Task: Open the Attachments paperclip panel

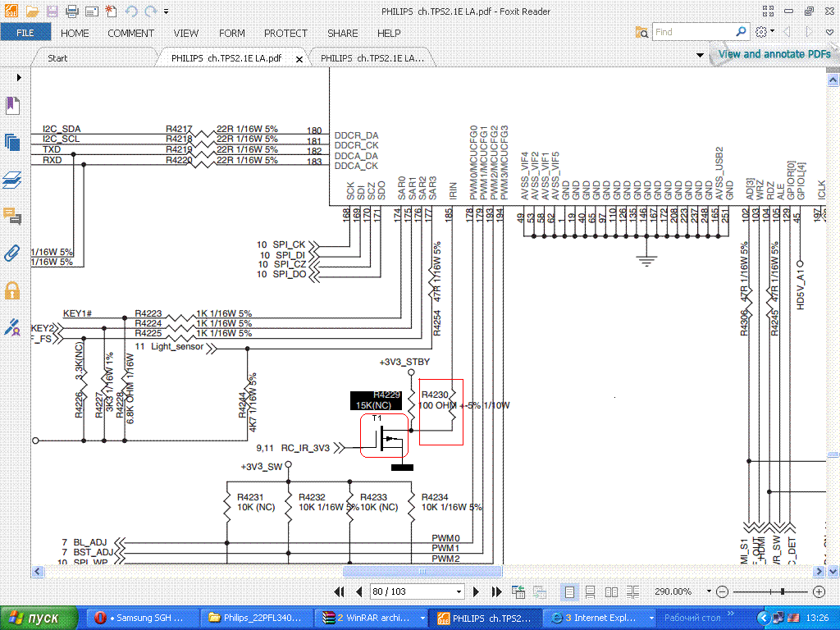Action: click(12, 253)
